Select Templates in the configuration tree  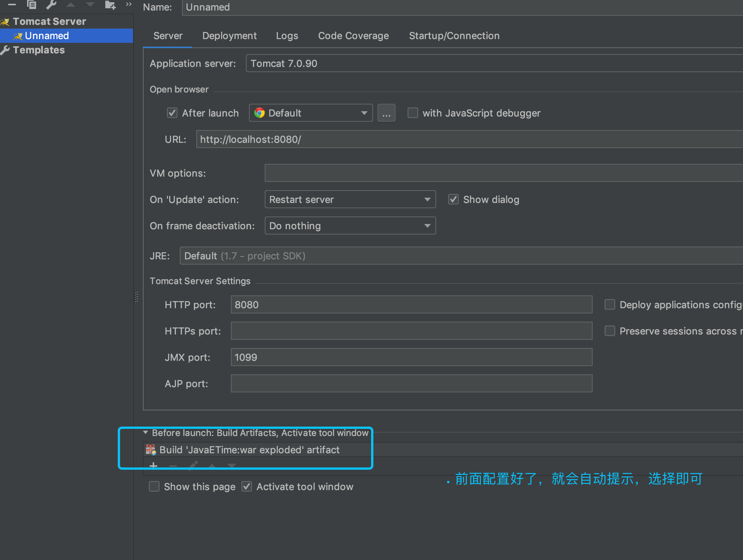39,50
